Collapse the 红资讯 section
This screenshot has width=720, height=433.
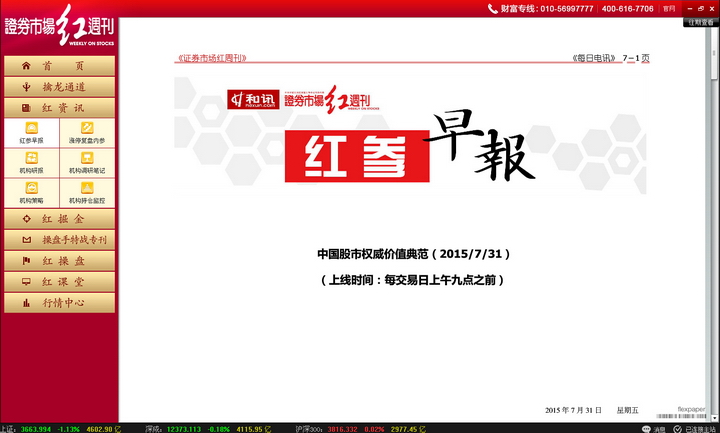[x=59, y=108]
